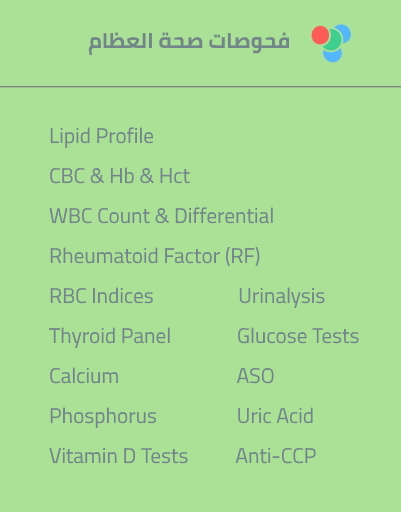Click the colored circles logo icon
Screen dimensions: 401x512
pos(331,43)
